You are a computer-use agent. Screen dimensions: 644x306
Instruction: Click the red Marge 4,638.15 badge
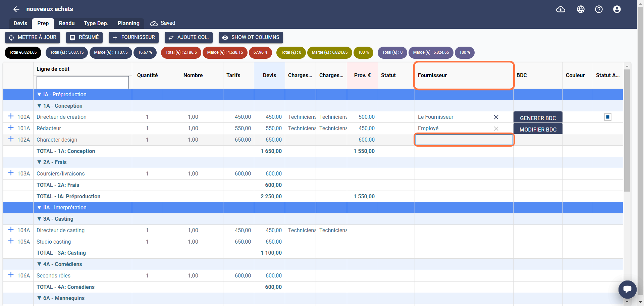[225, 52]
